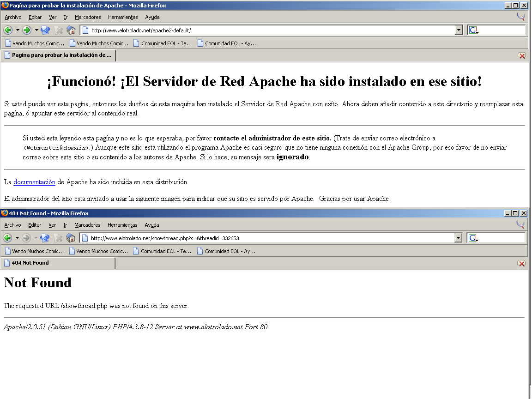Open Forward history dropdown in 404 window
Image resolution: width=532 pixels, height=399 pixels.
pyautogui.click(x=36, y=238)
